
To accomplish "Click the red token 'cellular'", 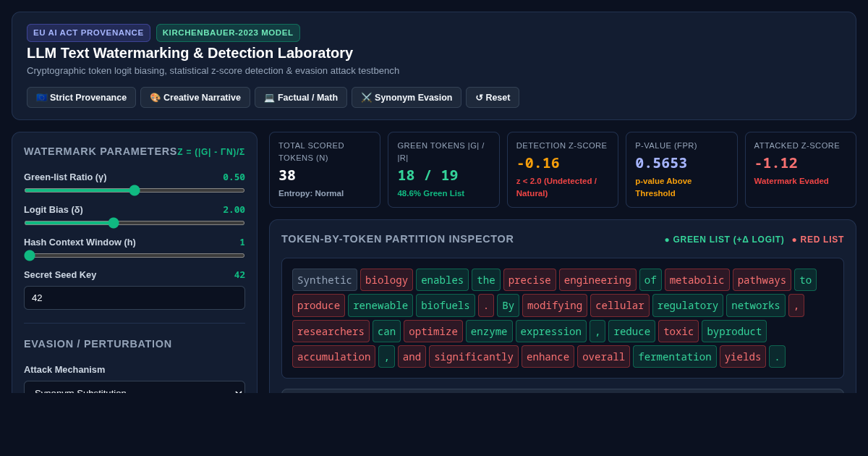I will (620, 305).
